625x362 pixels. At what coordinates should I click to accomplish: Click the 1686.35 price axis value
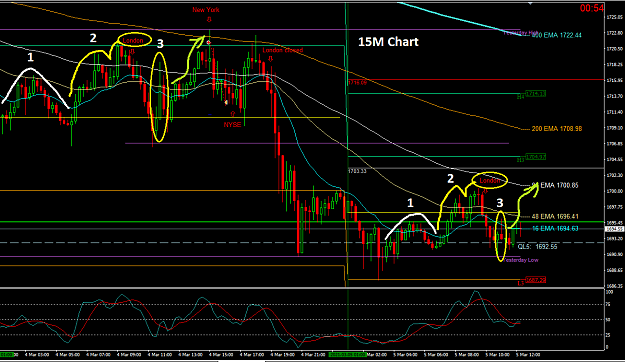click(614, 286)
